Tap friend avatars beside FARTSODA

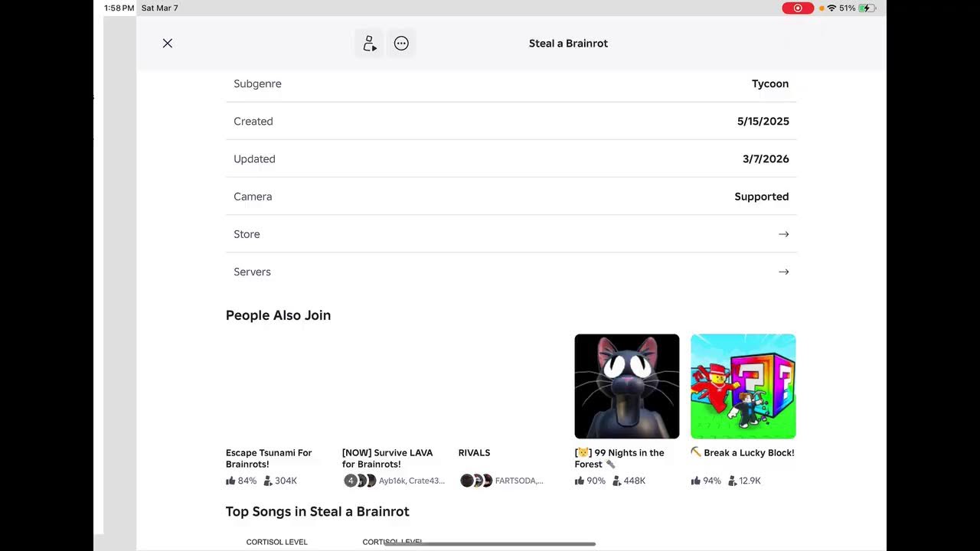tap(476, 481)
